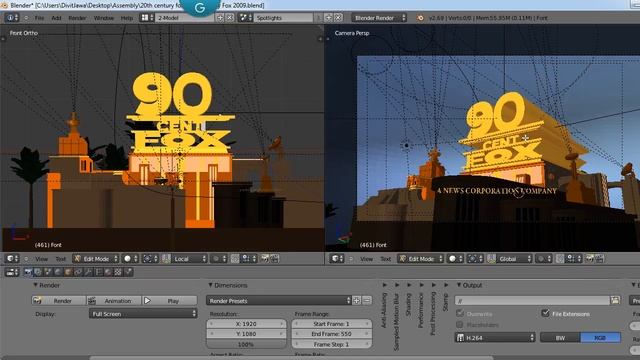
Task: Open View menu in Camera Persp header
Action: click(x=367, y=259)
